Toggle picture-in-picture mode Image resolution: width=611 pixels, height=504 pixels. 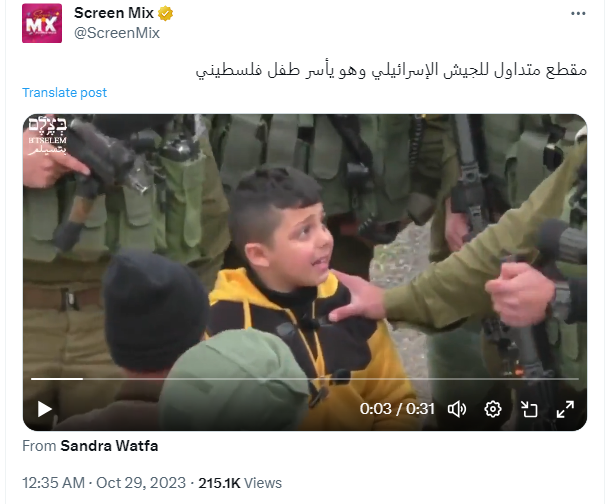coord(529,409)
